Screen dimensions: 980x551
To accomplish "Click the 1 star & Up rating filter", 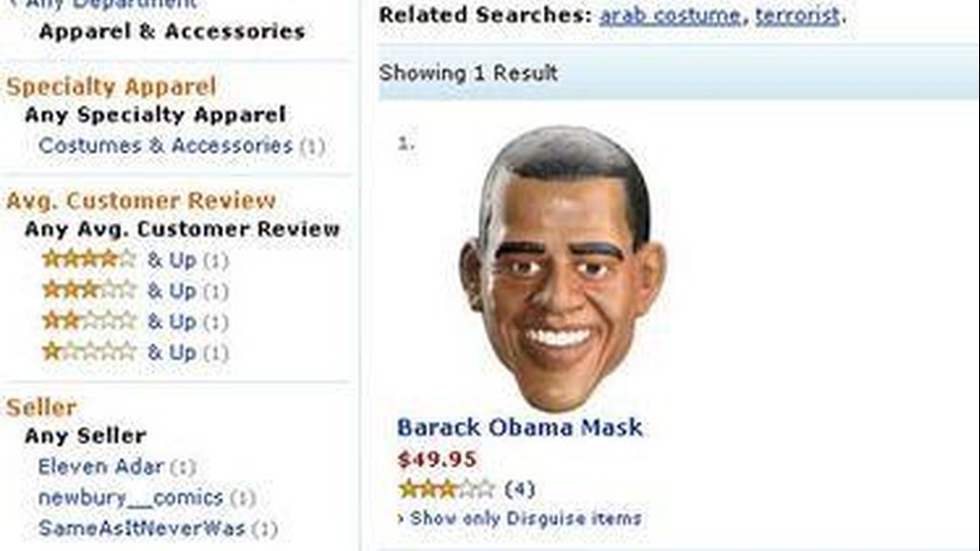I will point(135,352).
